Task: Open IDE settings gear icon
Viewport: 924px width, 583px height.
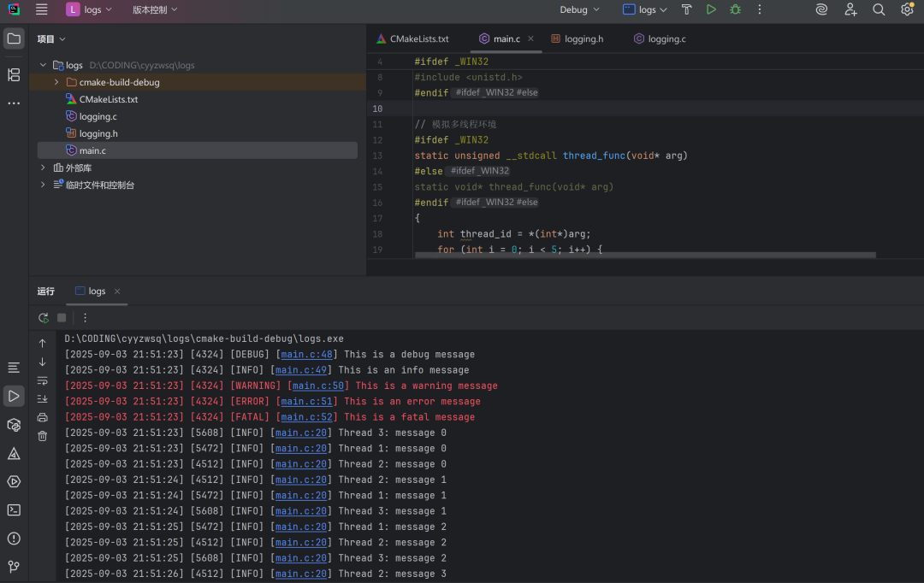Action: point(908,9)
